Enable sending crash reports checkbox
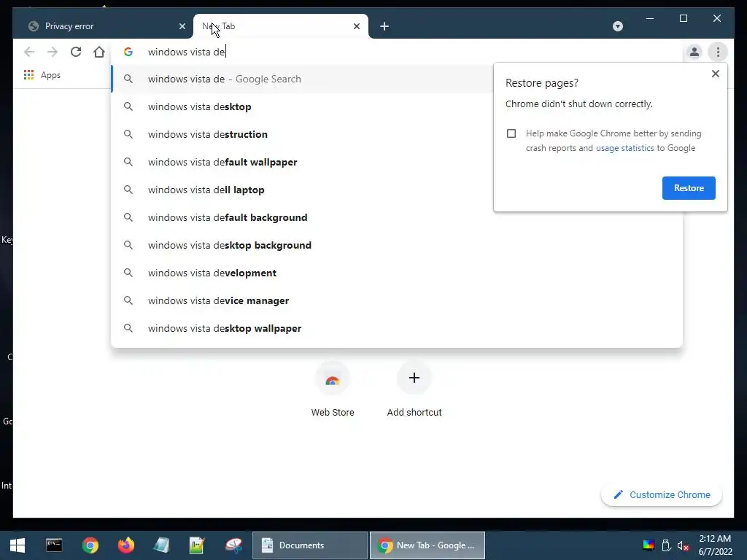This screenshot has width=747, height=560. point(511,133)
